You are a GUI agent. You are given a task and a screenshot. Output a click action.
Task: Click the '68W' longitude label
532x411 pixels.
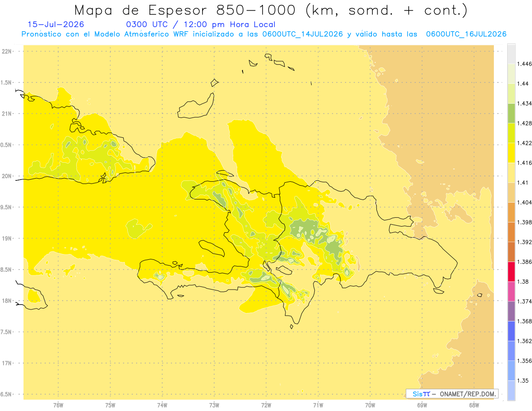click(x=474, y=405)
